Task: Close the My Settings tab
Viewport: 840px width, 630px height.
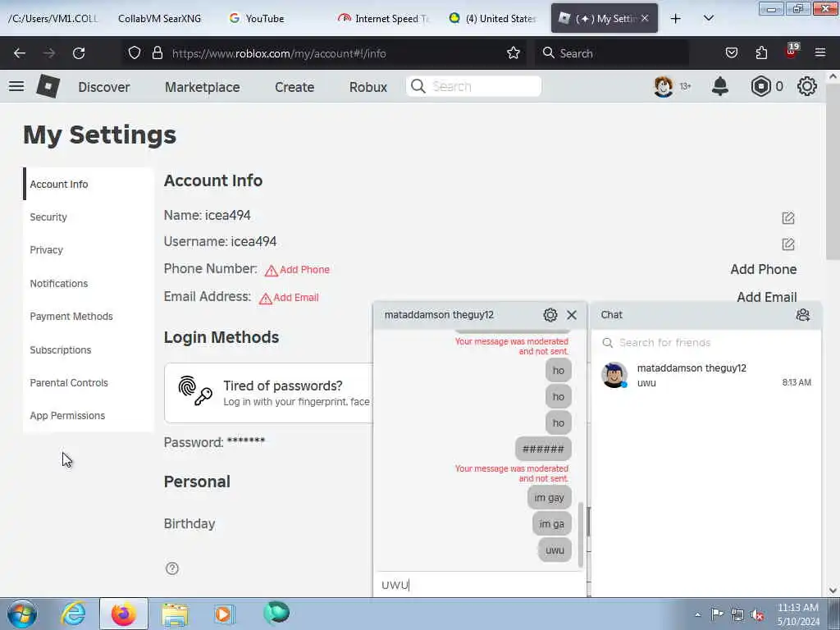Action: tap(645, 18)
